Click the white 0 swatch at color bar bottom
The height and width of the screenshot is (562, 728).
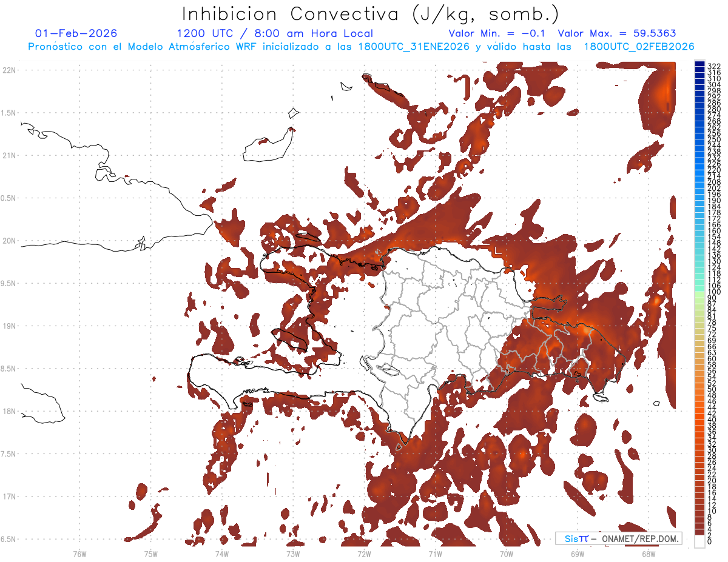[x=700, y=541]
